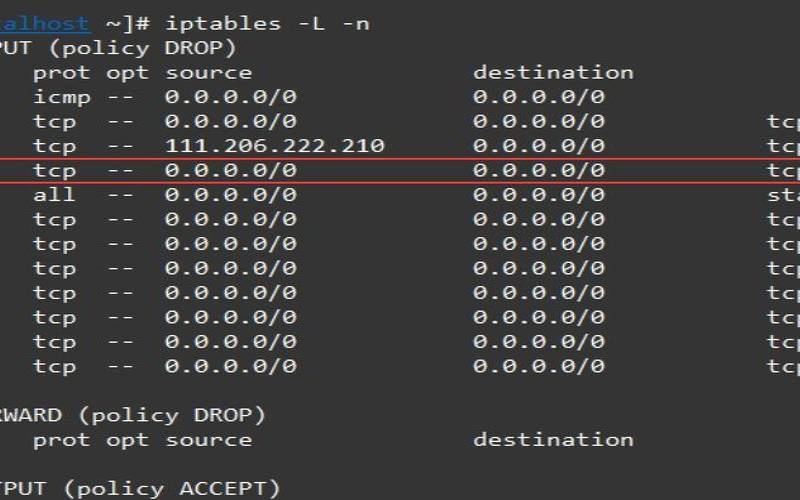Viewport: 800px width, 500px height.
Task: Click the icmp protocol entry
Action: pyautogui.click(x=61, y=97)
